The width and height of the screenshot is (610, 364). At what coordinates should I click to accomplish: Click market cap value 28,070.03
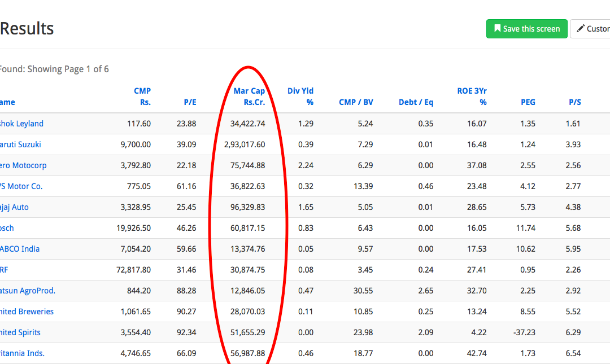tap(248, 312)
